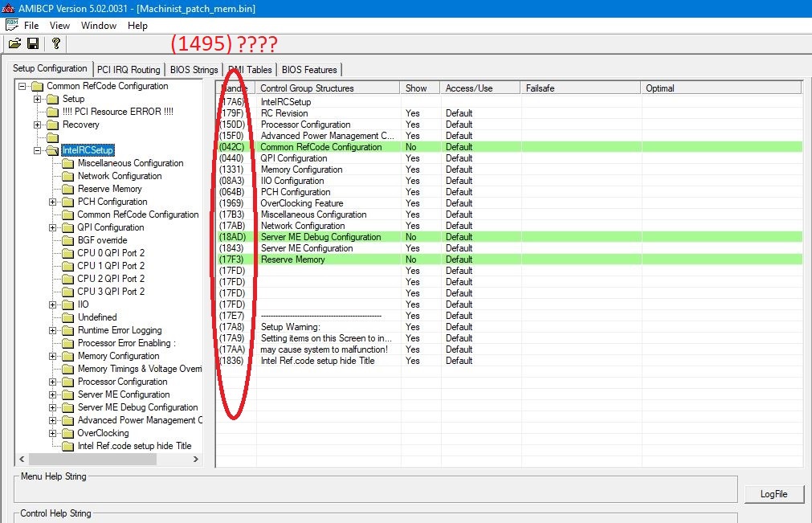Image resolution: width=812 pixels, height=523 pixels.
Task: Select the RC Revision row
Action: pos(509,113)
